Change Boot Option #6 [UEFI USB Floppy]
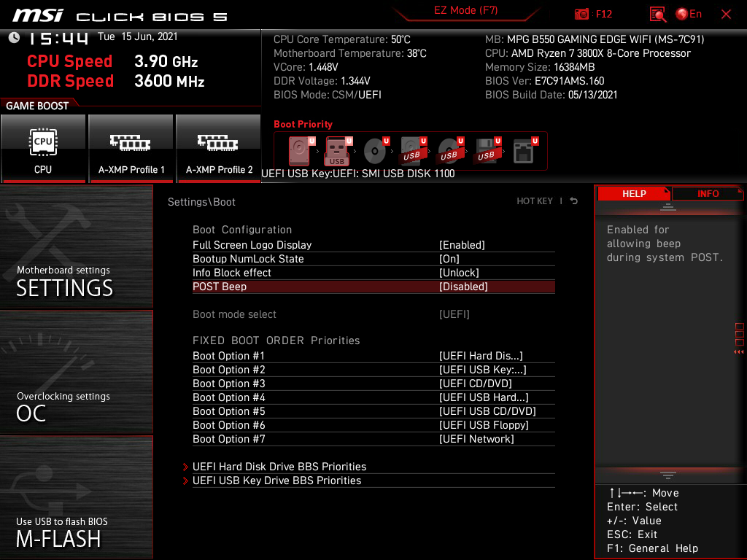747x560 pixels. point(484,425)
